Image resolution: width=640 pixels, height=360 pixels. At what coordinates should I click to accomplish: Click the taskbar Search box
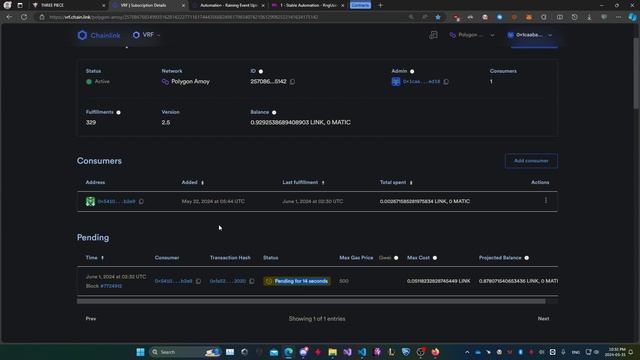click(184, 352)
